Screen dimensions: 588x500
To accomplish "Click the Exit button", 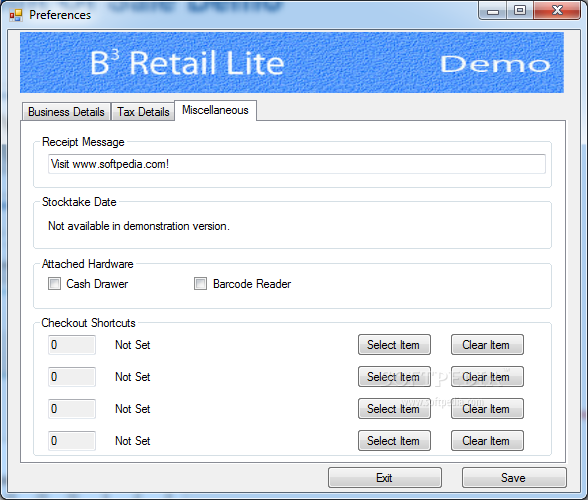I will point(385,477).
